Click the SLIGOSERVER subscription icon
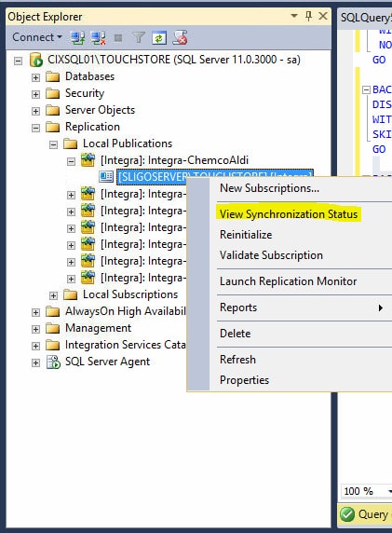This screenshot has width=392, height=533. [x=106, y=176]
